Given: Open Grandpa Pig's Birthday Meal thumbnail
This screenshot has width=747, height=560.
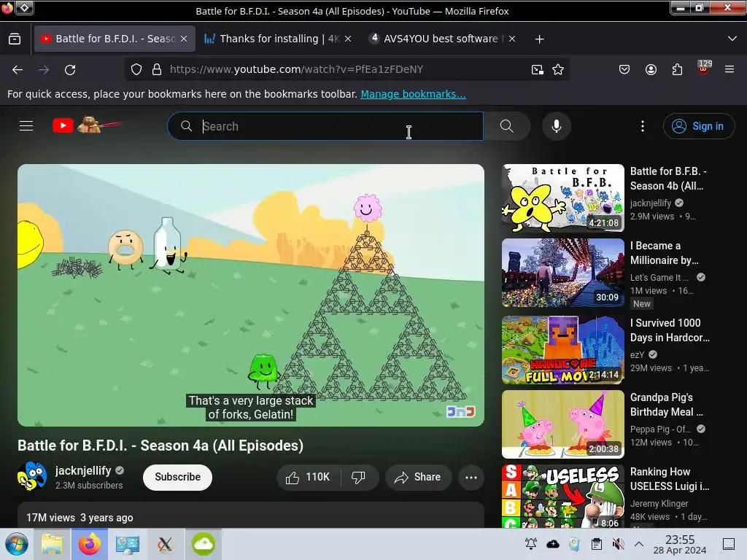Looking at the screenshot, I should (x=562, y=424).
